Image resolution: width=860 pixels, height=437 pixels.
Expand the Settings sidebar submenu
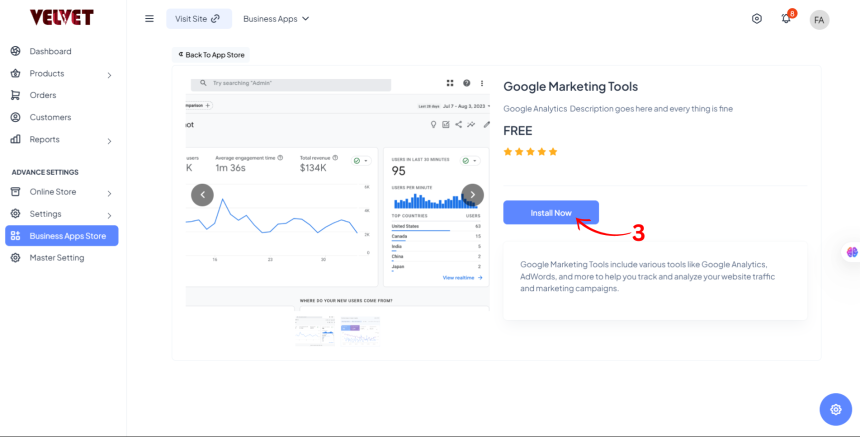109,214
